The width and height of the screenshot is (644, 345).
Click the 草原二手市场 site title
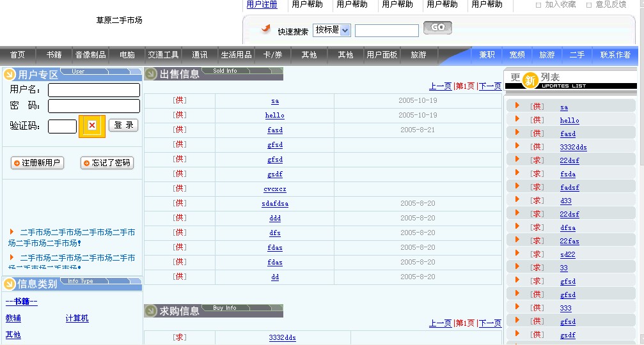click(x=119, y=20)
